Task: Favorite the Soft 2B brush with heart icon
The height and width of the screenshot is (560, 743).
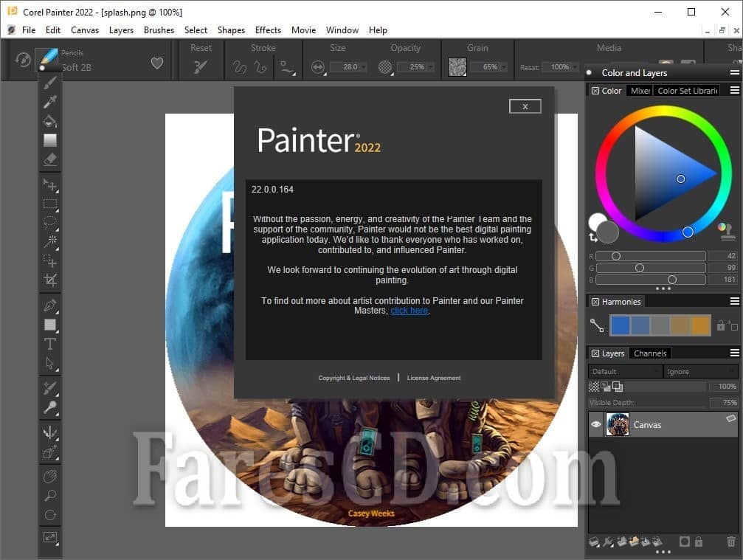Action: pyautogui.click(x=157, y=63)
